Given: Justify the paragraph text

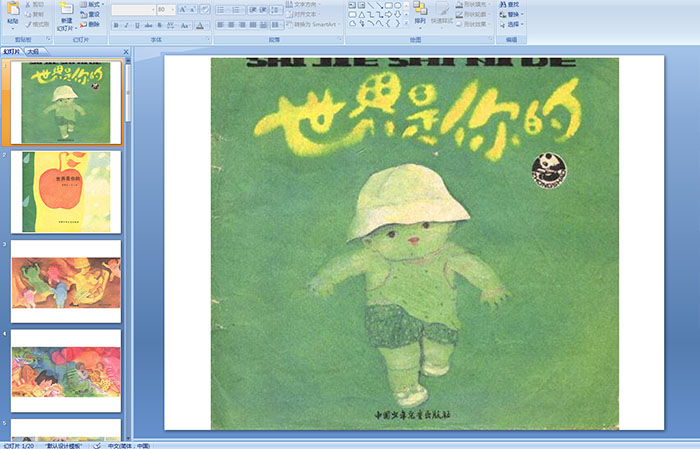Looking at the screenshot, I should pos(253,25).
